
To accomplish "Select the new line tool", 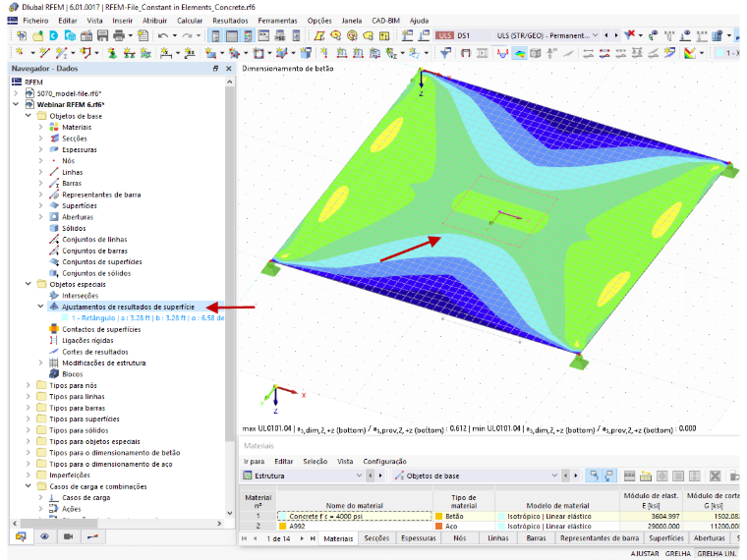I will (x=45, y=53).
